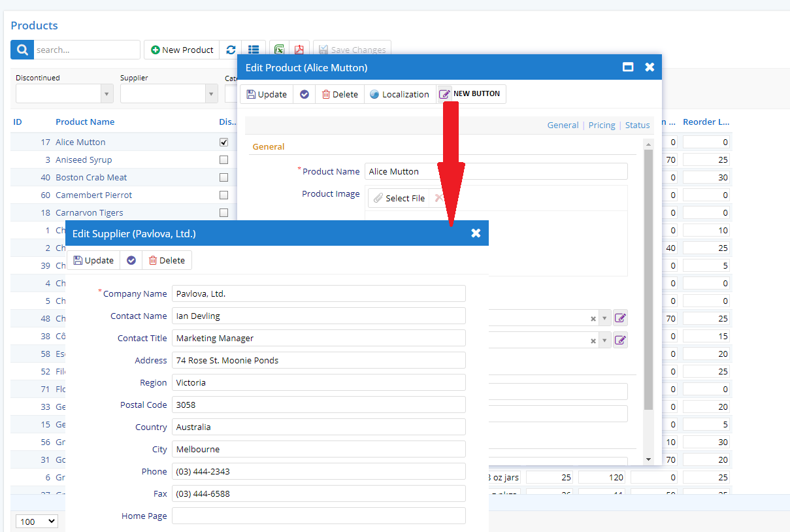Switch to the Pricing tab
This screenshot has height=532, width=790.
[601, 125]
